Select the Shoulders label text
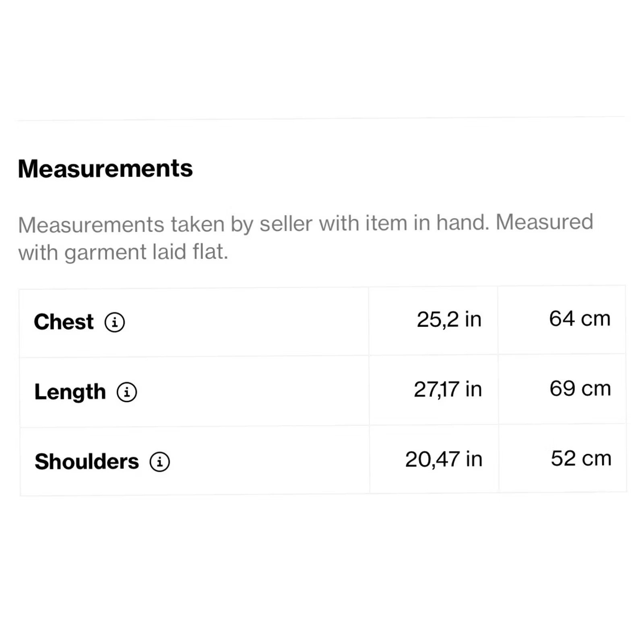The width and height of the screenshot is (644, 644). click(x=87, y=461)
